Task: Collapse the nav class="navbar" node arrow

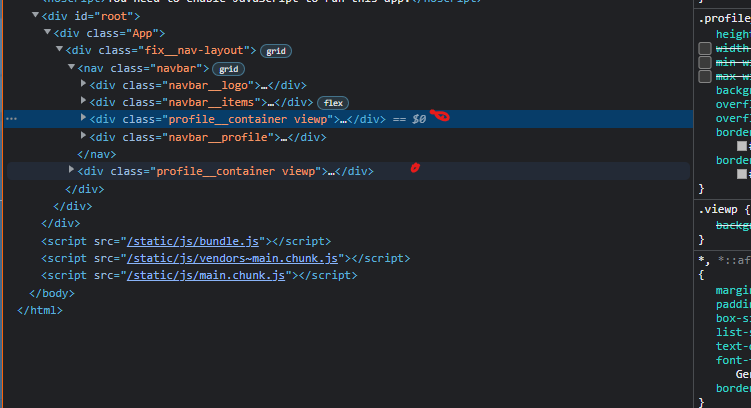Action: click(x=71, y=67)
